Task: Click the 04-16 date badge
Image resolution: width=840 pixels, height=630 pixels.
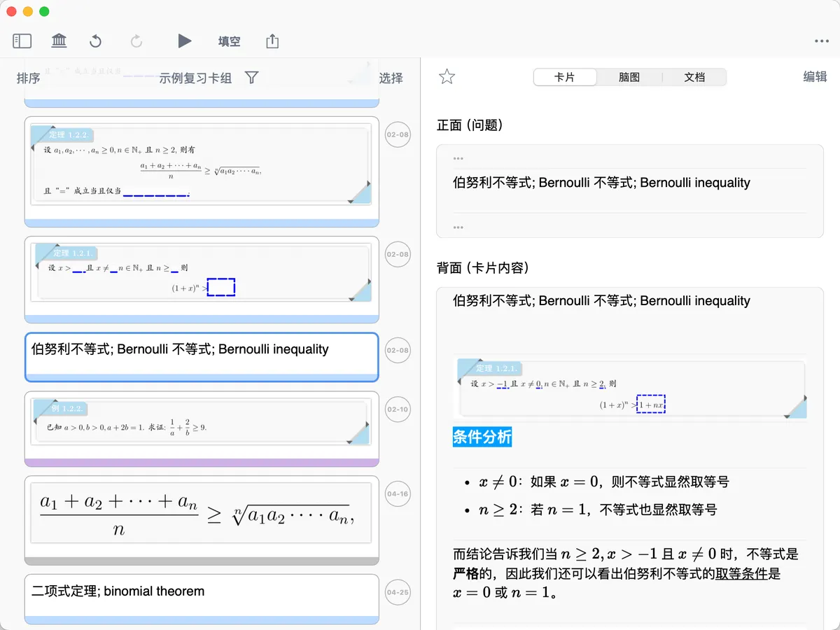Action: pos(398,493)
